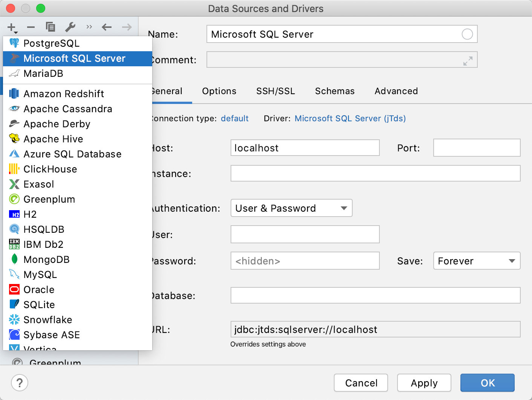532x400 pixels.
Task: Click the Name input field
Action: 342,34
